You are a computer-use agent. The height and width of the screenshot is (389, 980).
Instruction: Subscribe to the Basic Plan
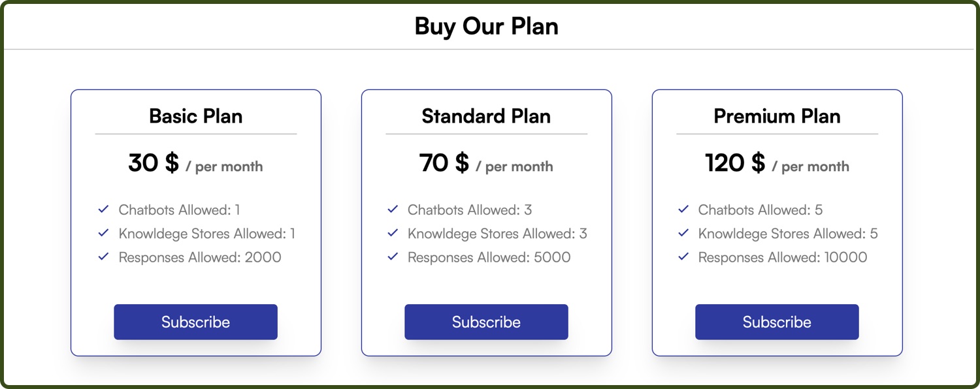coord(195,322)
